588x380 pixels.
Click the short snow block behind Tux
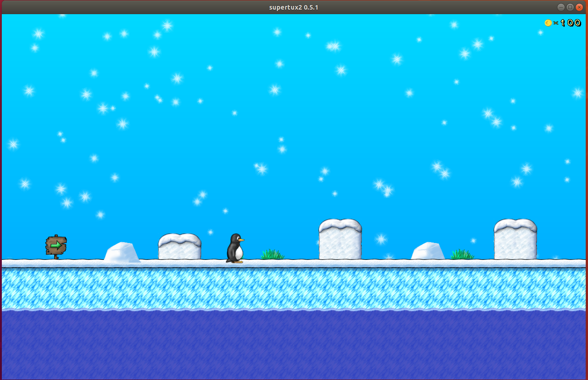pos(180,247)
